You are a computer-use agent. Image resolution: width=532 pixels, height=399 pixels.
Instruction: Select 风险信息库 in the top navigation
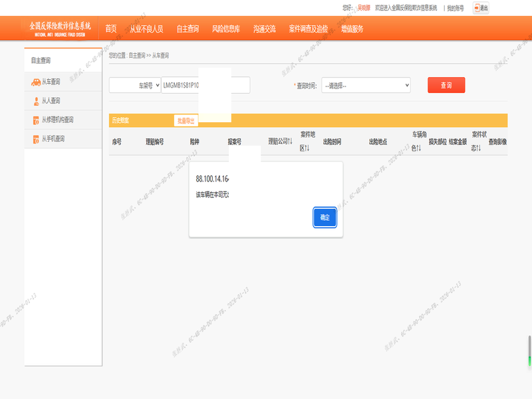coord(225,29)
